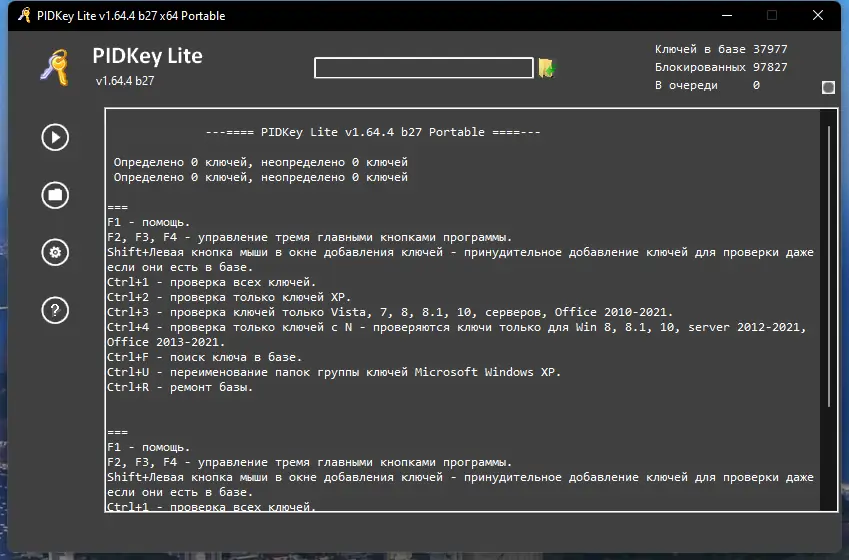849x560 pixels.
Task: Click the PIDKey Lite keys logo
Action: tap(55, 67)
